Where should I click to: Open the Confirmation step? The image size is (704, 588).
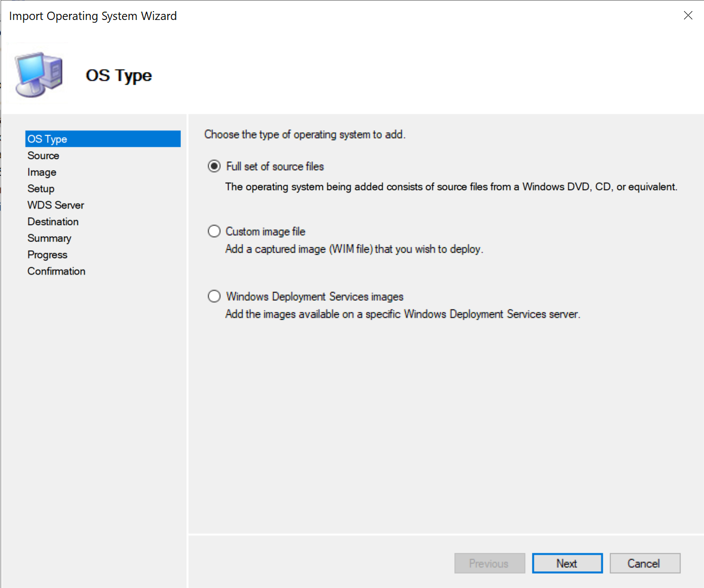tap(56, 271)
